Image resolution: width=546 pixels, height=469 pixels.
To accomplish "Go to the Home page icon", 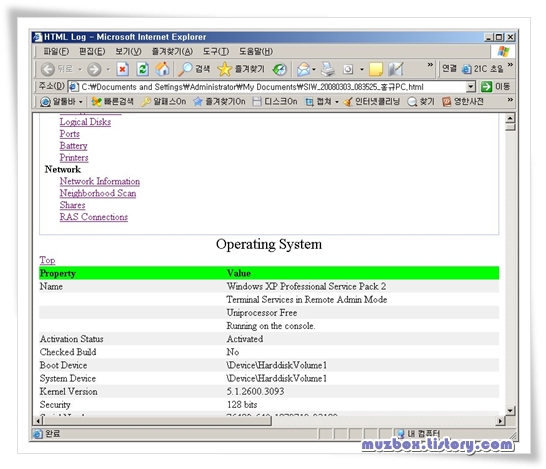I will point(162,69).
